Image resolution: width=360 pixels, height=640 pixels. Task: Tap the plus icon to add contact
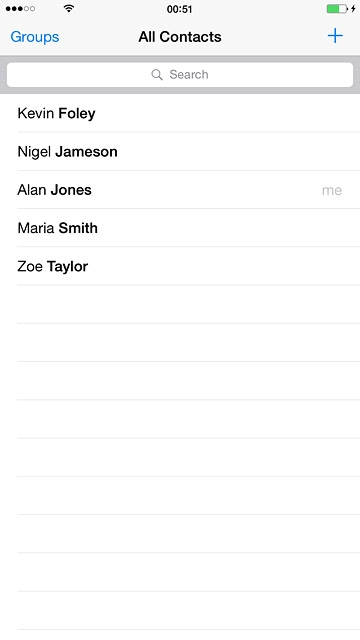coord(335,36)
